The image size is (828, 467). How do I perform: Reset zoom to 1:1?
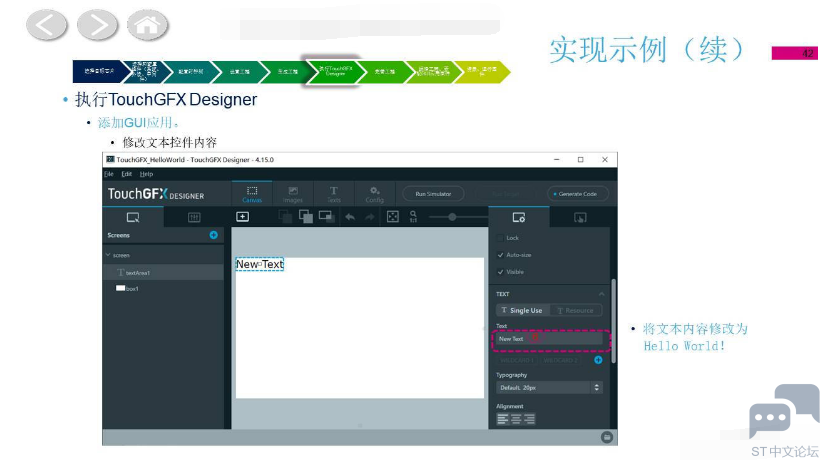(413, 217)
